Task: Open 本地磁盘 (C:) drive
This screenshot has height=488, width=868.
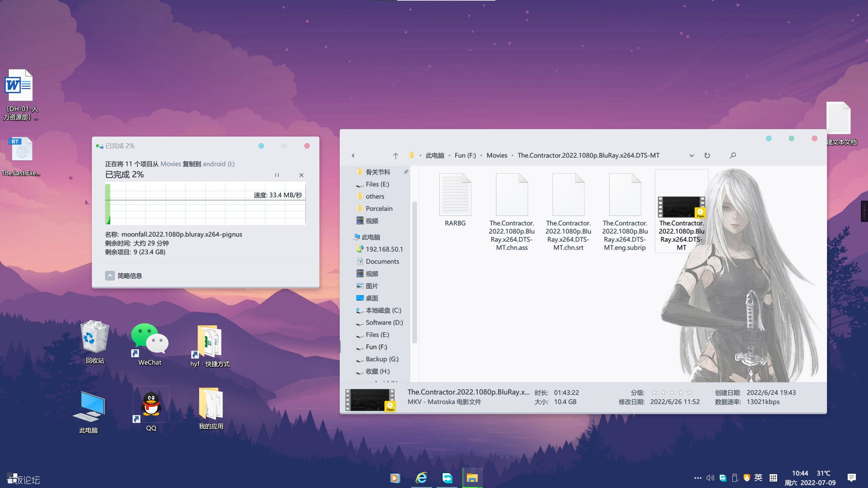Action: (383, 310)
